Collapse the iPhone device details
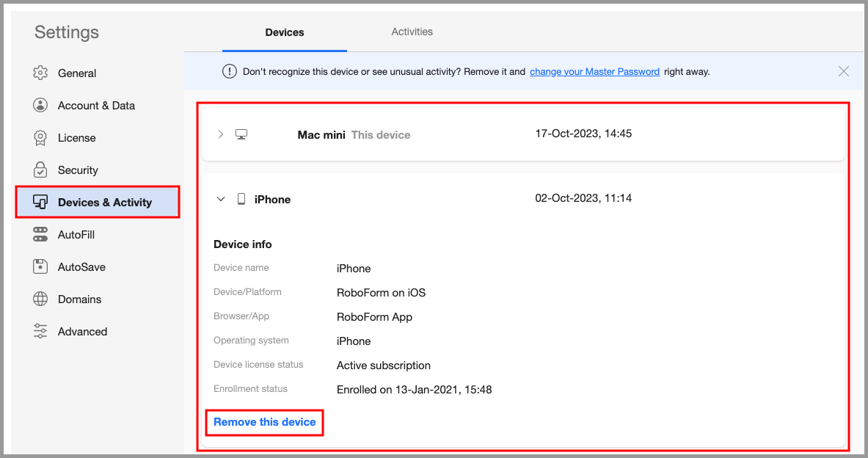 [220, 198]
